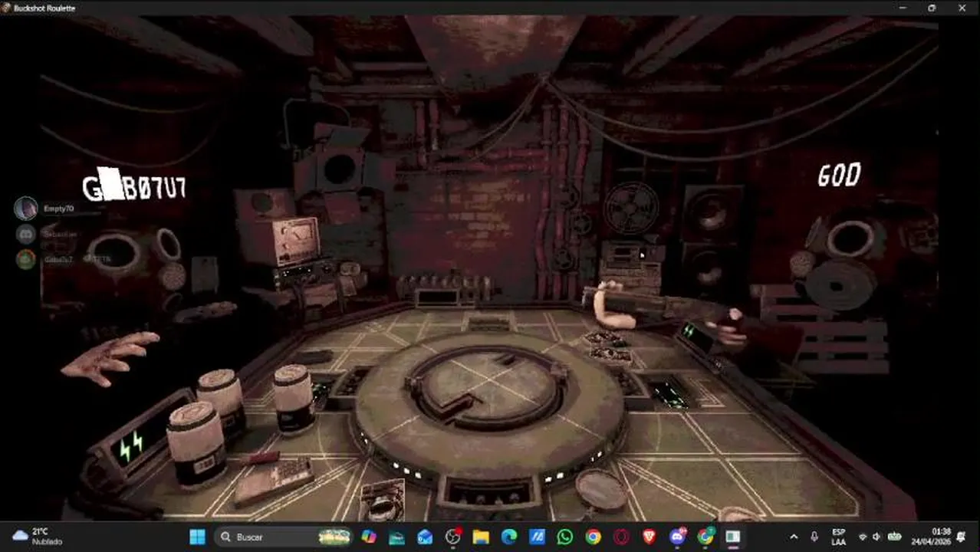980x552 pixels.
Task: Open the taskbar app between Copilot and Outlook
Action: click(397, 537)
